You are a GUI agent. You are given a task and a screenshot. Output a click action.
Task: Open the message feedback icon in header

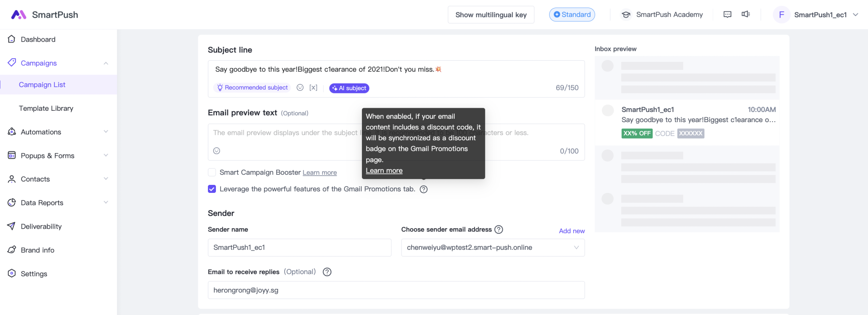click(728, 14)
